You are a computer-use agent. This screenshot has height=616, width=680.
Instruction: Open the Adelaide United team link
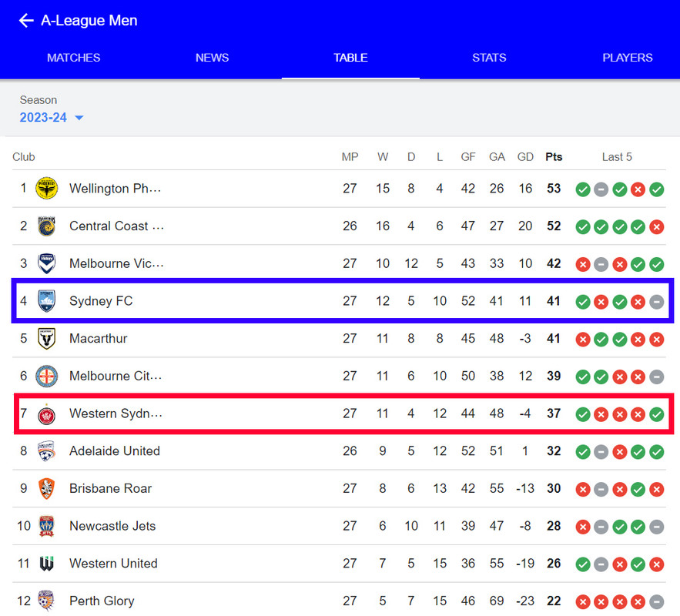click(115, 451)
